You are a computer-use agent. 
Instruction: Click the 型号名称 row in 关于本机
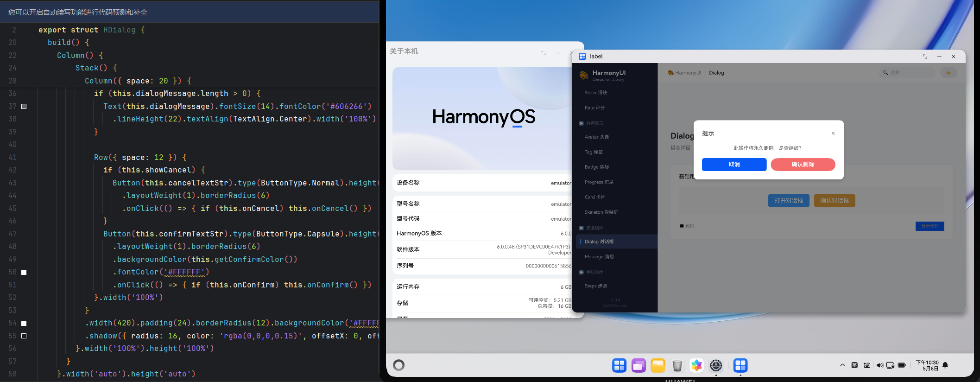click(x=484, y=204)
